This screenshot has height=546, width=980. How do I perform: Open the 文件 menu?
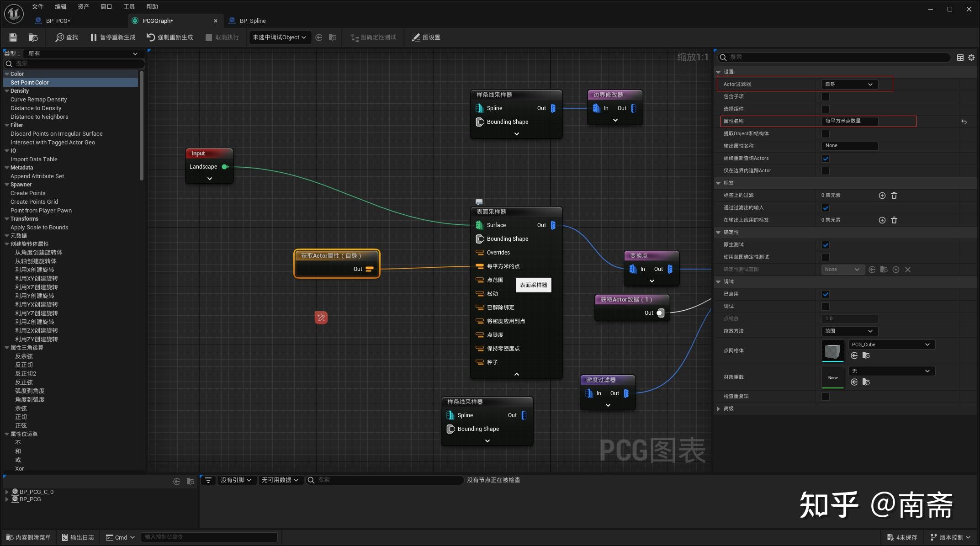pos(38,6)
